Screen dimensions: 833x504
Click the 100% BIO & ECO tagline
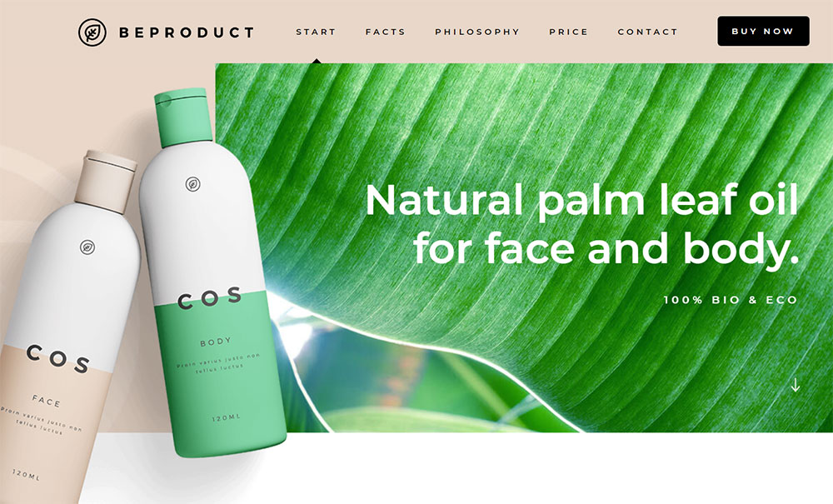point(731,300)
